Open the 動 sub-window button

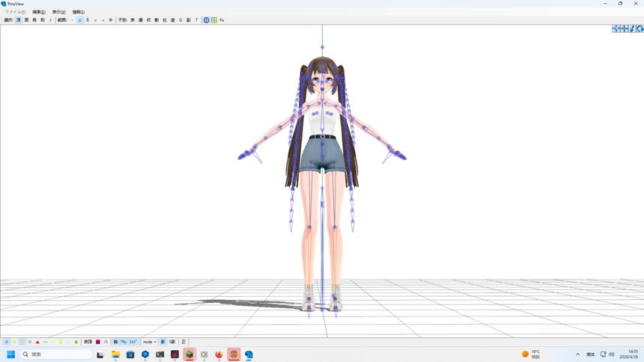point(157,19)
